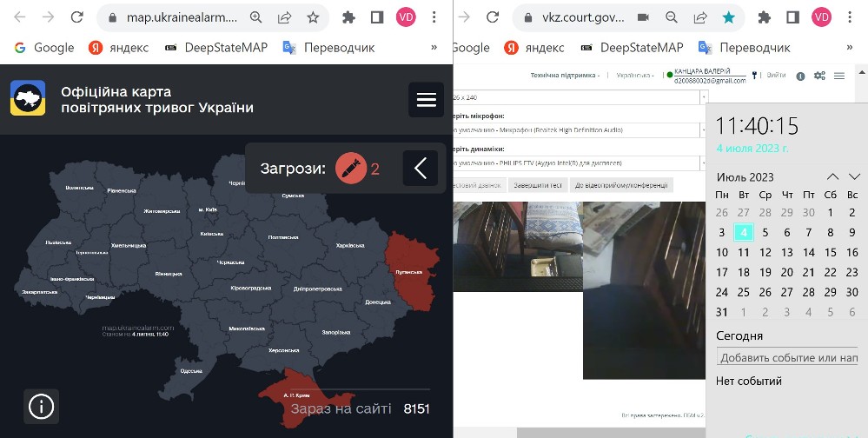Open Українська language dropdown

tap(635, 76)
